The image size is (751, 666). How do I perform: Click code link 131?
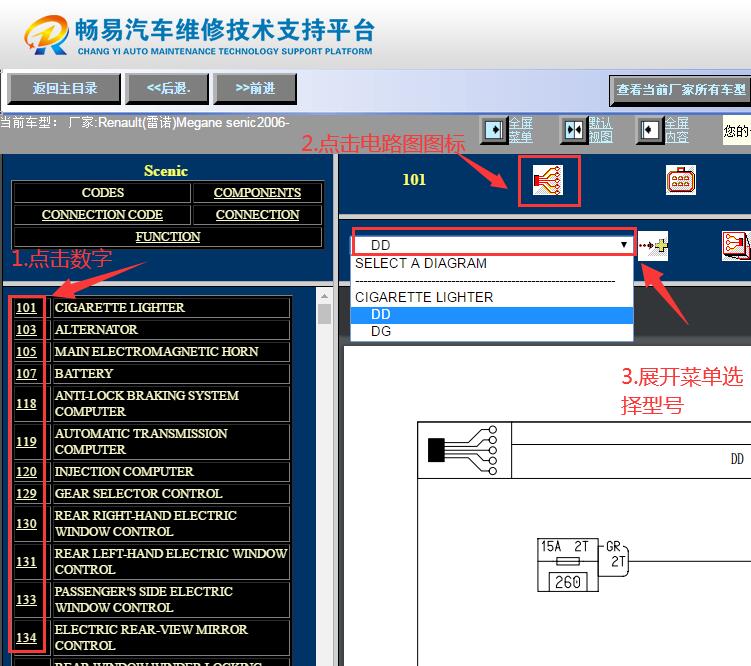tap(26, 561)
